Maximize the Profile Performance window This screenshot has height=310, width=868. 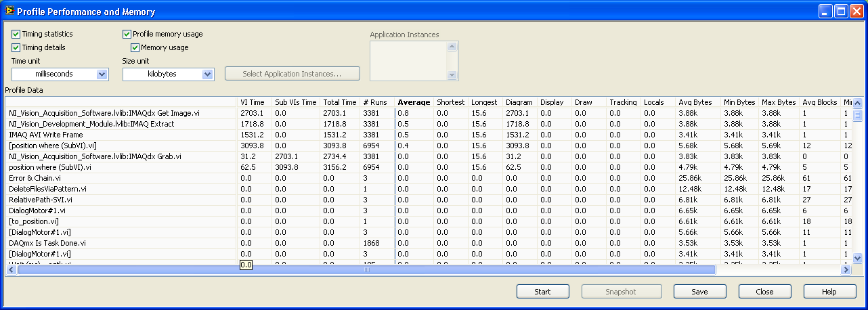coord(840,12)
